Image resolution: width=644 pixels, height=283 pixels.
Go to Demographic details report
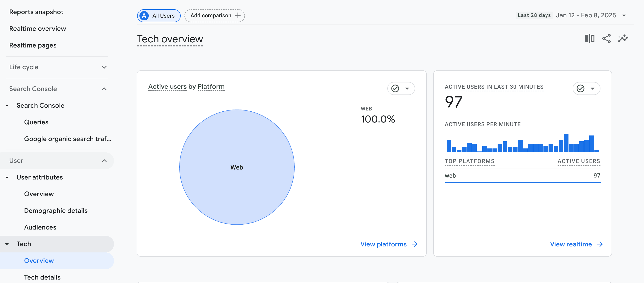(x=56, y=211)
